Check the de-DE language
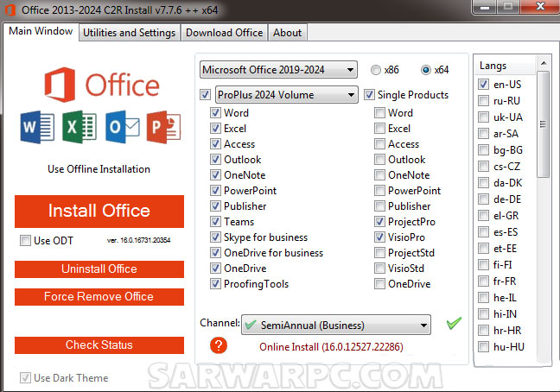The image size is (560, 392). [x=484, y=199]
